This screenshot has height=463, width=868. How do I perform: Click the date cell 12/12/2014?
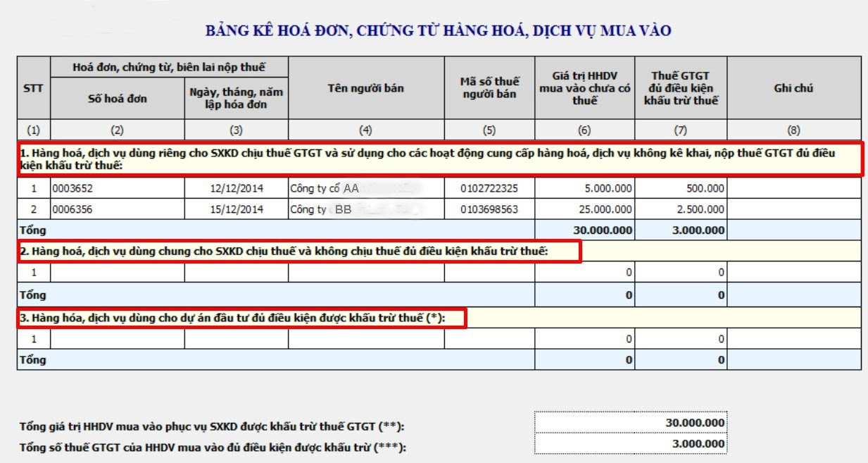coord(236,188)
